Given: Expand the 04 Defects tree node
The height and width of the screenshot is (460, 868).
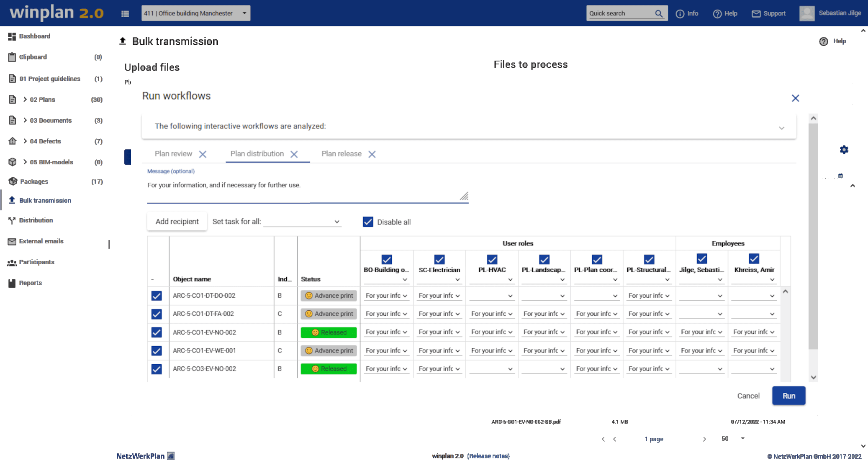Looking at the screenshot, I should [25, 141].
